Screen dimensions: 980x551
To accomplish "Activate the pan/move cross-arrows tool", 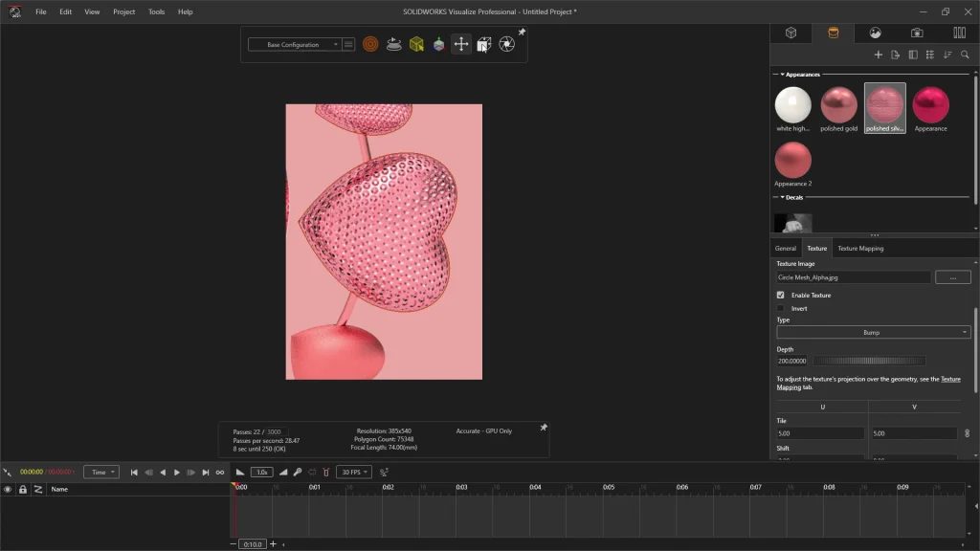I will pos(461,44).
